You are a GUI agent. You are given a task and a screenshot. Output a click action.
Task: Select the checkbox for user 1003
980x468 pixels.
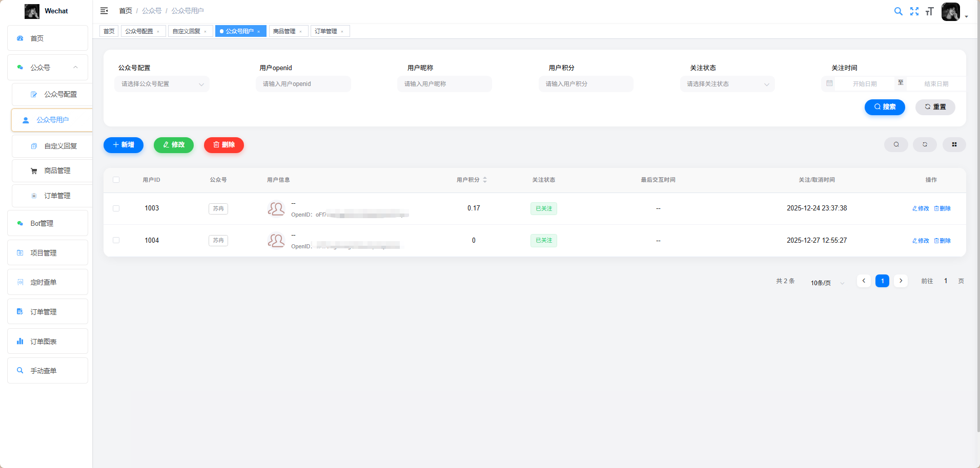coord(116,208)
